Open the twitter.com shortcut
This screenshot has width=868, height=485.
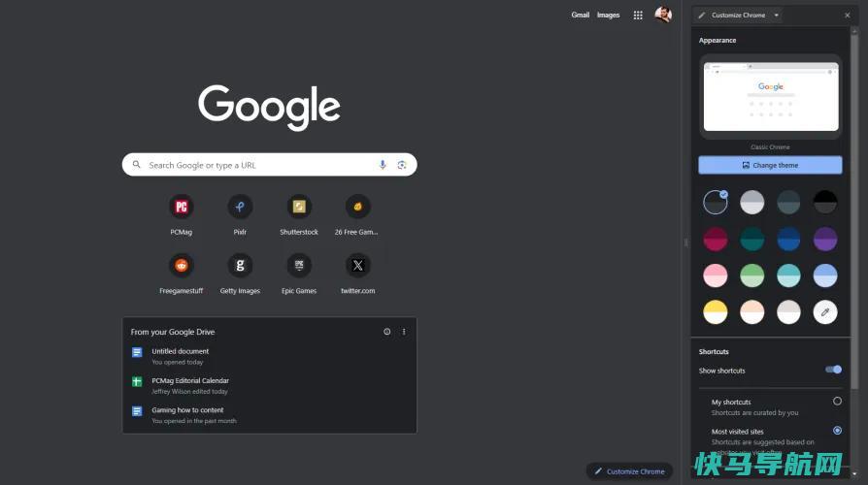(x=357, y=274)
